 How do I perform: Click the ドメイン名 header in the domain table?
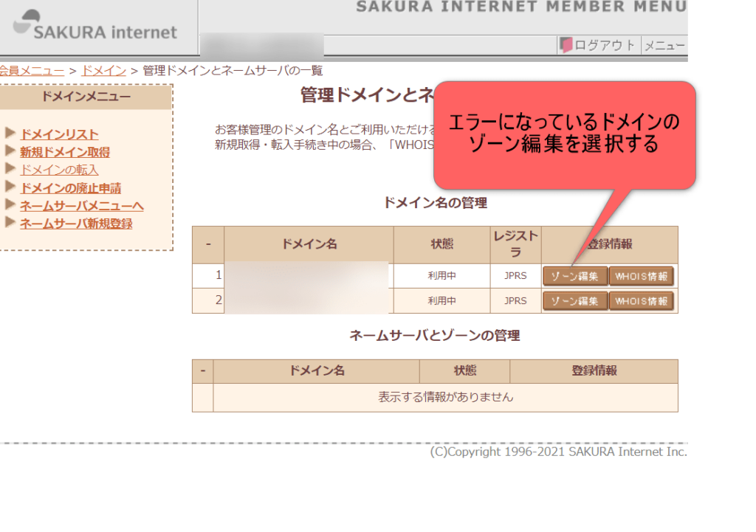[x=309, y=243]
